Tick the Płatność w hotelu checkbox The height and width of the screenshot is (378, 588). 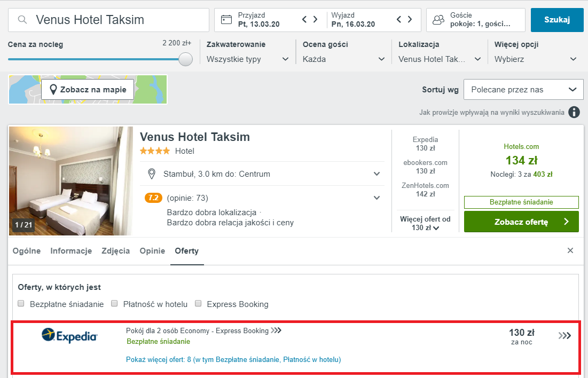pos(114,304)
